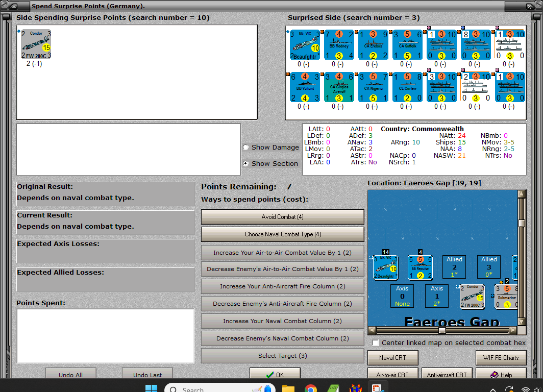Close the Spend Surprise Points window

click(x=530, y=6)
